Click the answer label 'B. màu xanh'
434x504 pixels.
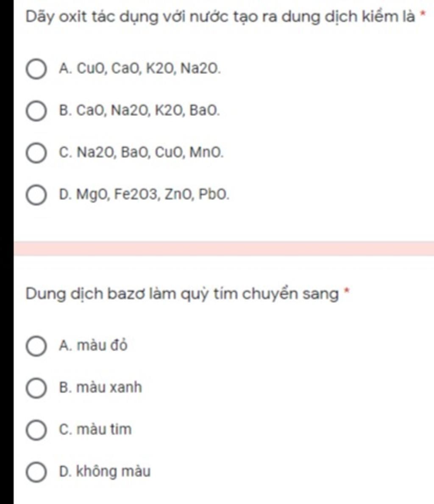click(100, 388)
